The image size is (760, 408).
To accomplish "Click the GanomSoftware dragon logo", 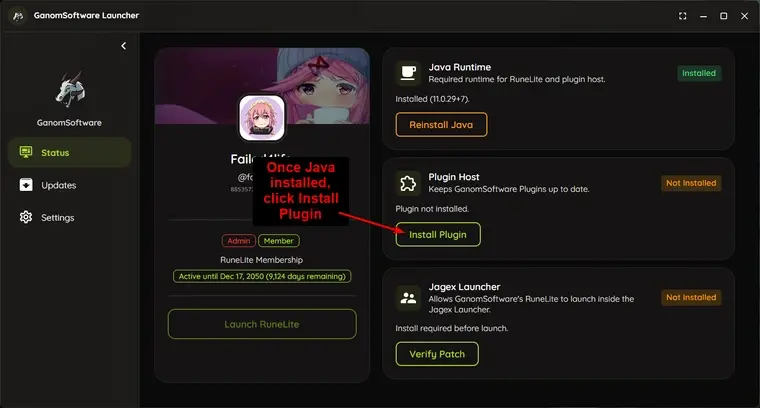I will pos(70,89).
